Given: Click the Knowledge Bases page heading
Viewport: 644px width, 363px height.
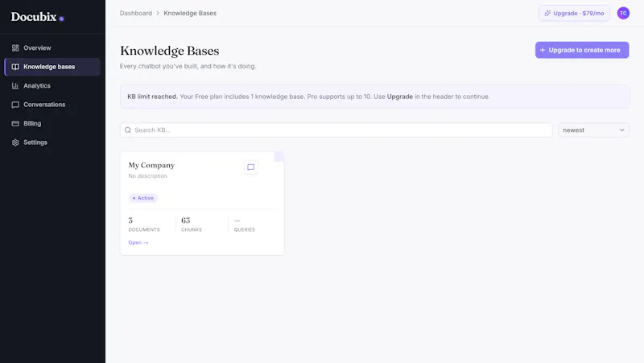Looking at the screenshot, I should tap(170, 51).
